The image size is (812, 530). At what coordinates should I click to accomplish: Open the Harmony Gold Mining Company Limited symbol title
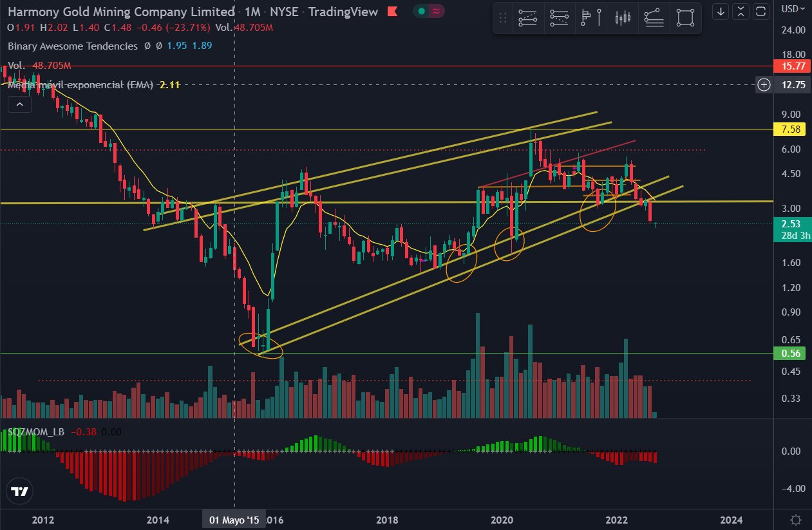(121, 12)
